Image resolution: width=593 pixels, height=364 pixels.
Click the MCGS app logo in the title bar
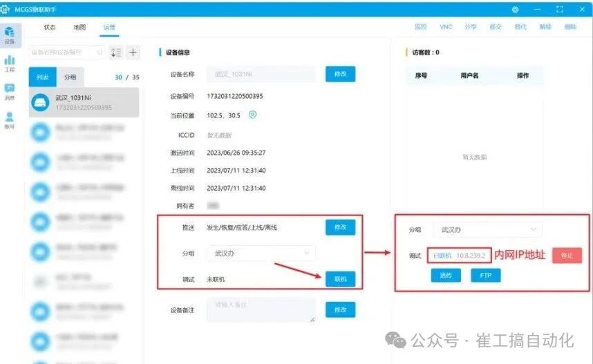6,9
